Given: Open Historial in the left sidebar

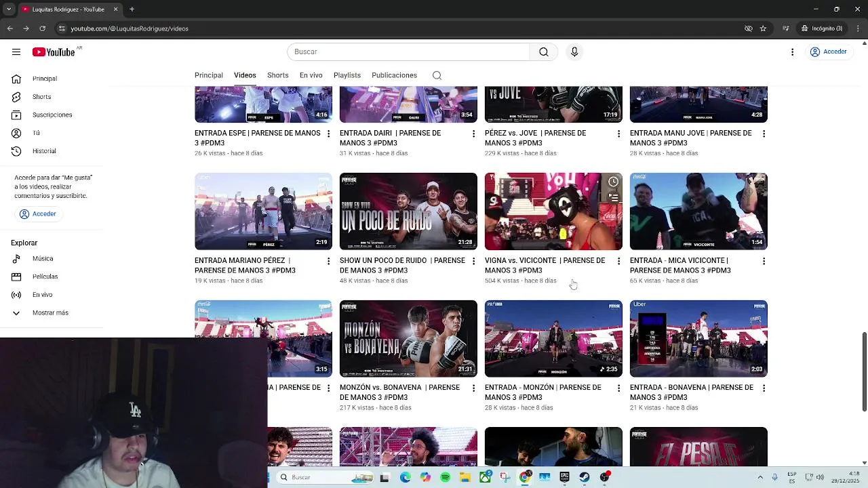Looking at the screenshot, I should [x=44, y=151].
